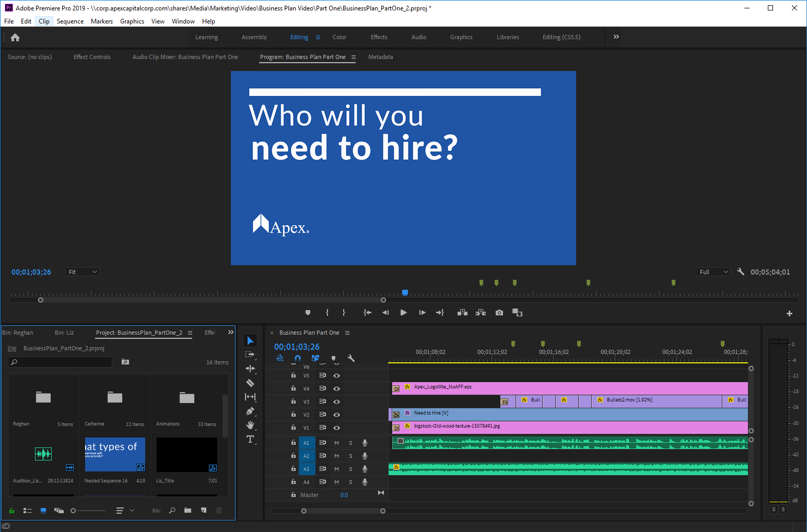Open Bin: Liz tab

[64, 333]
